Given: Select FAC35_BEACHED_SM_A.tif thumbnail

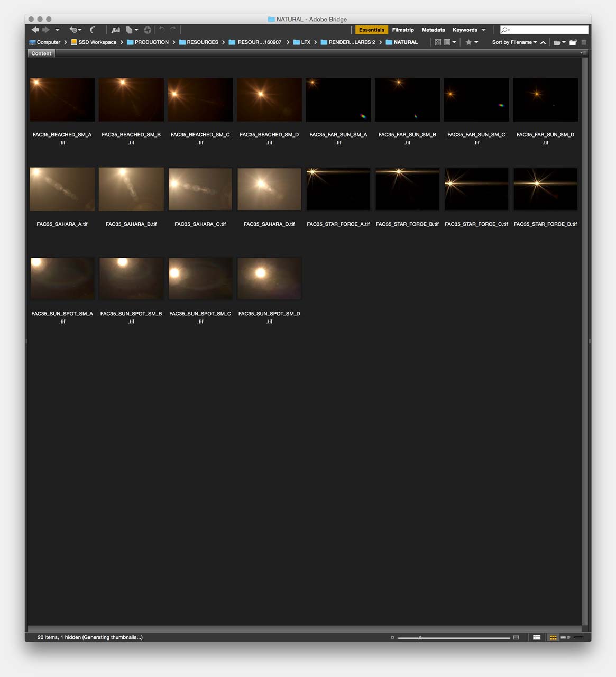Looking at the screenshot, I should click(x=62, y=100).
